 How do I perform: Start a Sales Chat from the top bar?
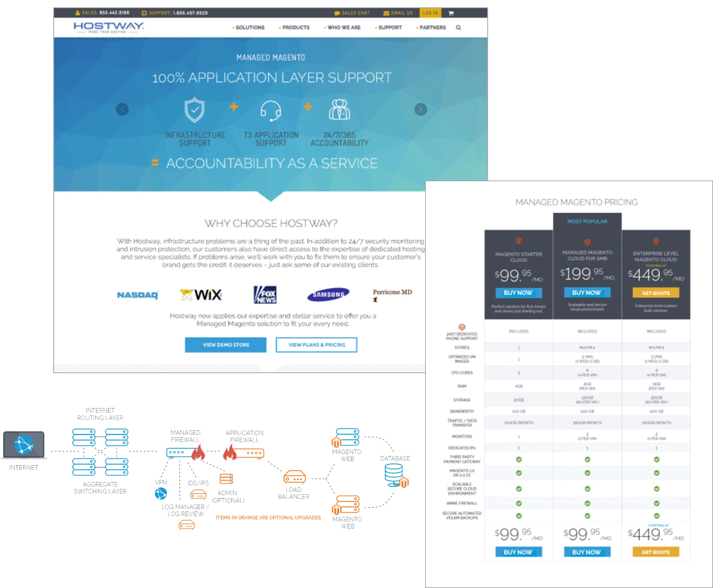(352, 13)
